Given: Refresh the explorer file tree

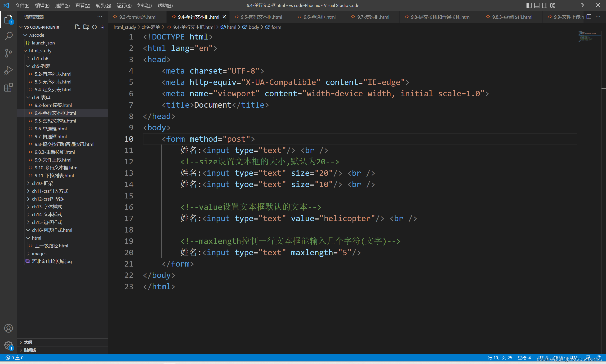Looking at the screenshot, I should [x=94, y=27].
